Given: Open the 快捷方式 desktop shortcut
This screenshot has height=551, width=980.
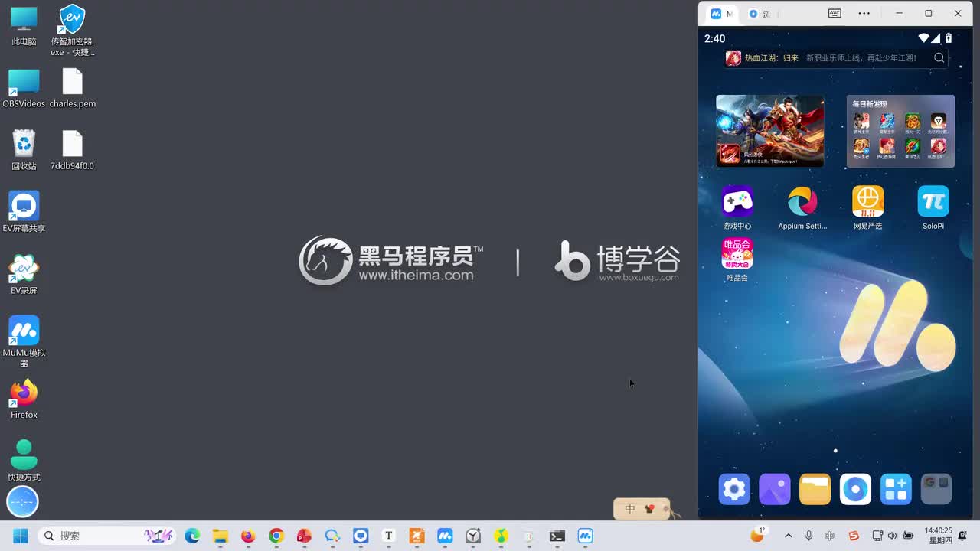Looking at the screenshot, I should pos(24,461).
